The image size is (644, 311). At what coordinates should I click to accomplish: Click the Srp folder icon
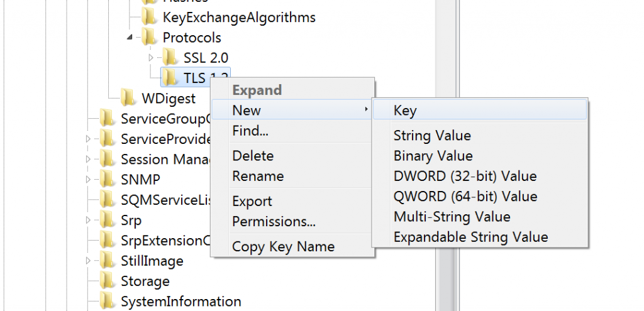click(107, 221)
